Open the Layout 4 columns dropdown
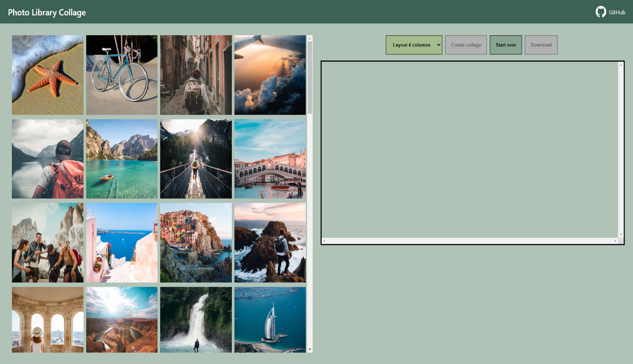633x364 pixels. (414, 45)
